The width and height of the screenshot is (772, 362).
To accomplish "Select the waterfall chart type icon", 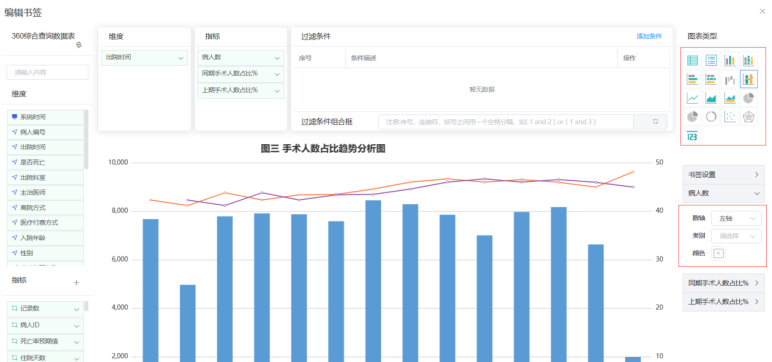I will [730, 79].
